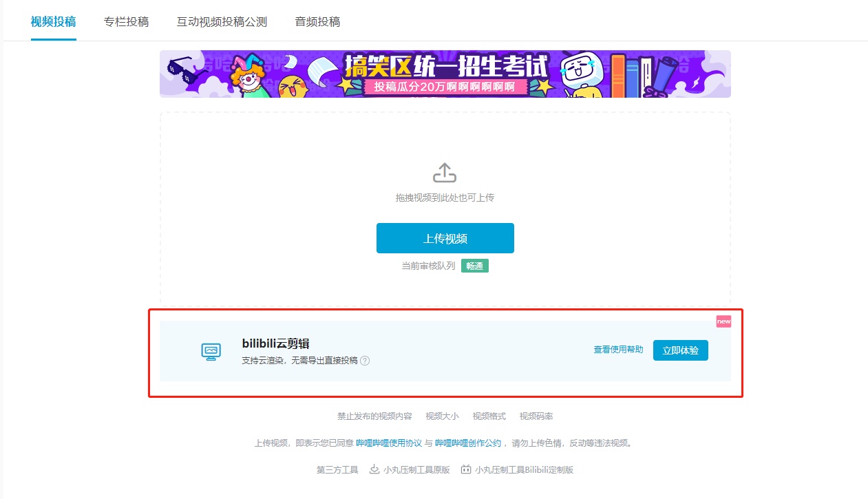Switch to the 视频投稿 tab
Viewport: 868px width, 499px height.
coord(54,21)
